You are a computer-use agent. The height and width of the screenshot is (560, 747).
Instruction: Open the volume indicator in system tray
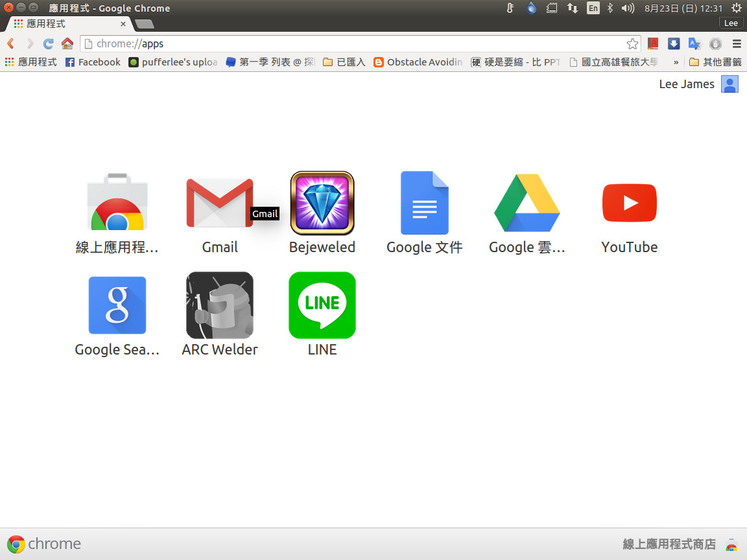pos(628,8)
